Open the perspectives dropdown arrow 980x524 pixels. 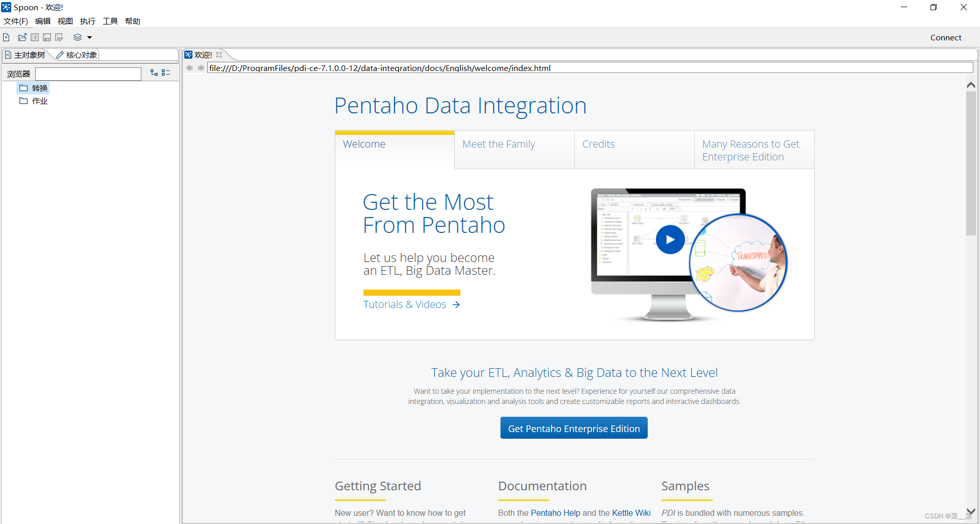[89, 37]
